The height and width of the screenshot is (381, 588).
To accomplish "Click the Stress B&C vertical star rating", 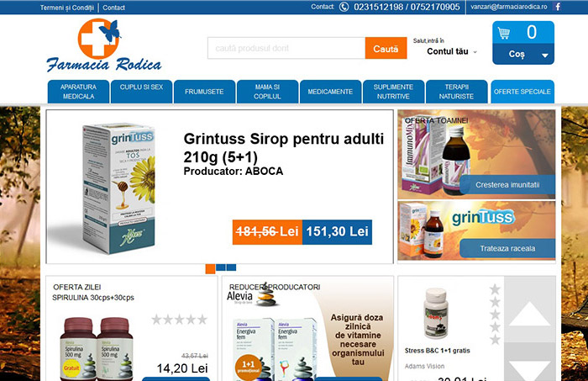I will tap(495, 315).
